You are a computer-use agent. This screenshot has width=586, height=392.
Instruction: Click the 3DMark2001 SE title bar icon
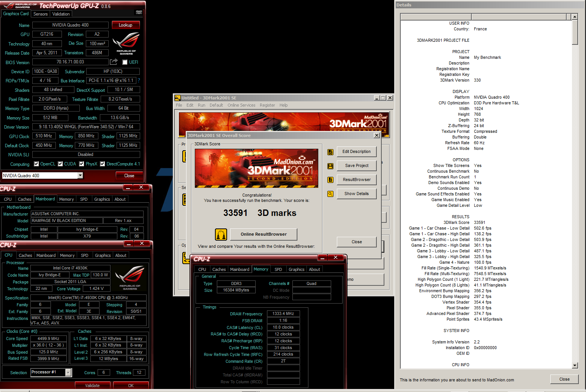pos(177,98)
